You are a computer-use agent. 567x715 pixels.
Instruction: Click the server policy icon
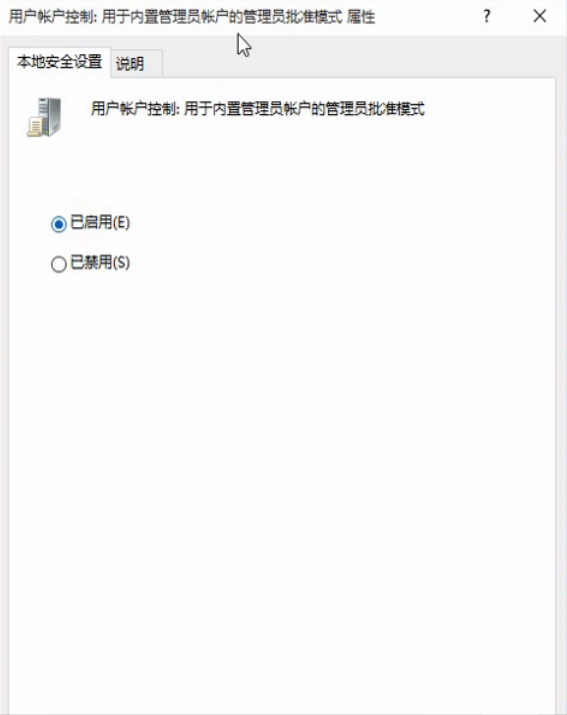44,117
